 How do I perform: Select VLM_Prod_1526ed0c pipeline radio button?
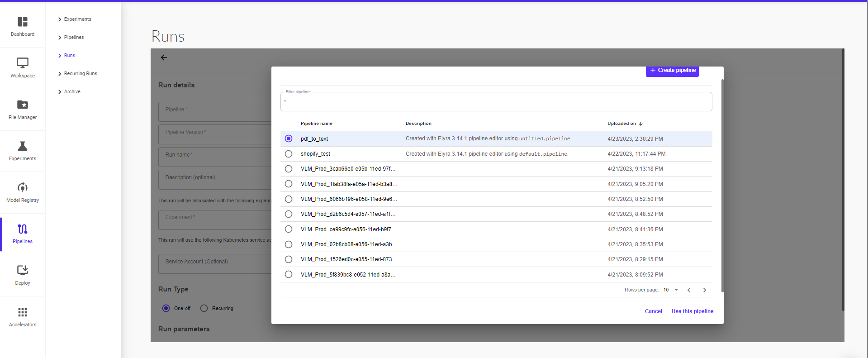click(x=289, y=259)
